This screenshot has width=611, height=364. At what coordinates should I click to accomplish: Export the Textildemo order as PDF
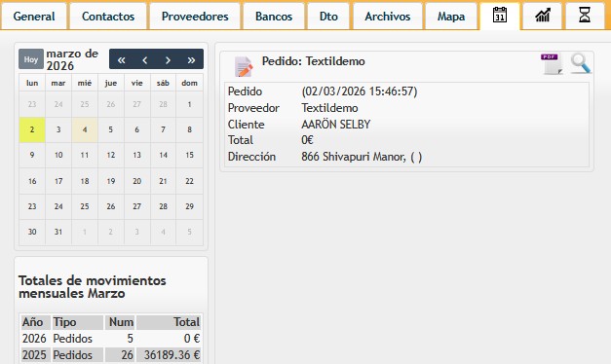pyautogui.click(x=552, y=64)
